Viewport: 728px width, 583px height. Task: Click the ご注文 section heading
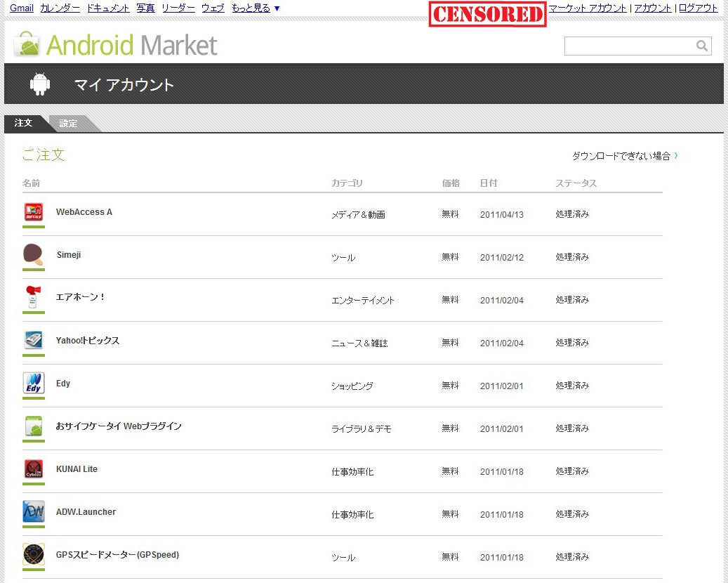pyautogui.click(x=44, y=155)
